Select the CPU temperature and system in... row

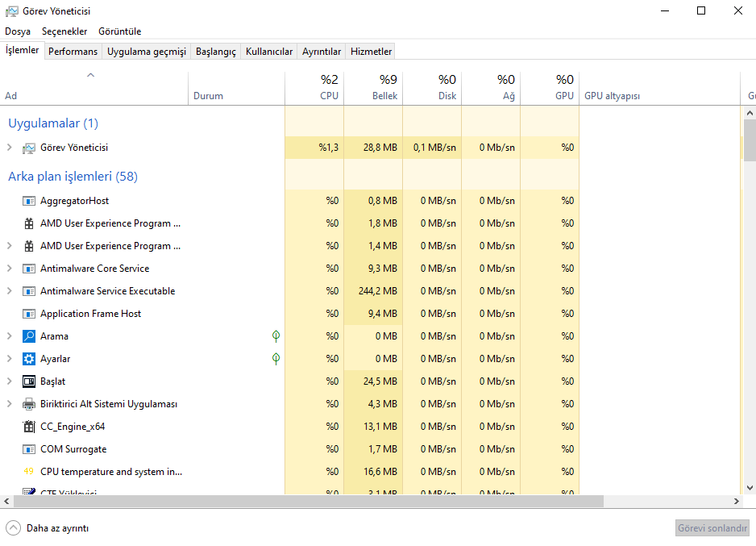point(111,472)
